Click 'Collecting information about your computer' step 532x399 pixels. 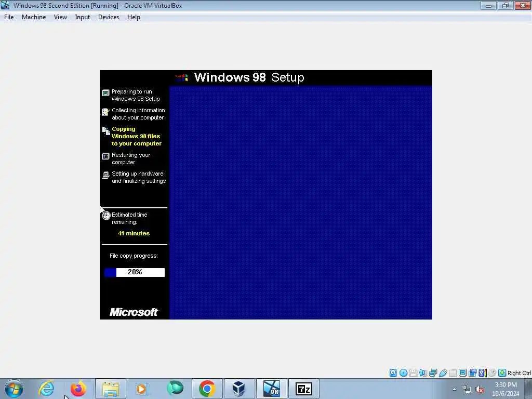[138, 114]
